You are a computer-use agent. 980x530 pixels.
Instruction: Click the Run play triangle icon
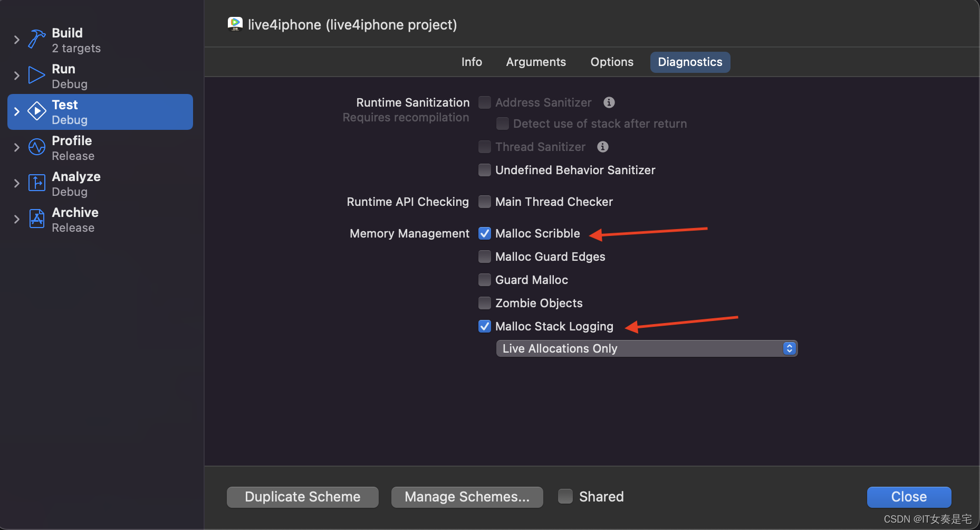tap(36, 75)
